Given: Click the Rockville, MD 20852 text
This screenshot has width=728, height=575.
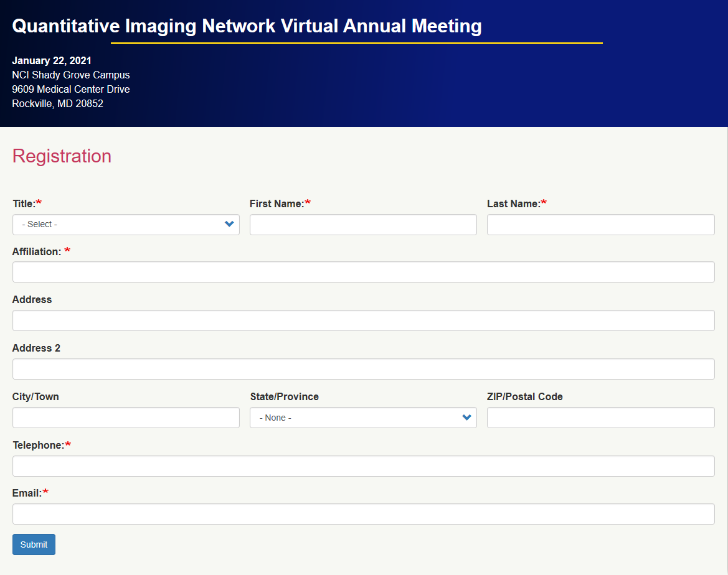Looking at the screenshot, I should pos(57,103).
